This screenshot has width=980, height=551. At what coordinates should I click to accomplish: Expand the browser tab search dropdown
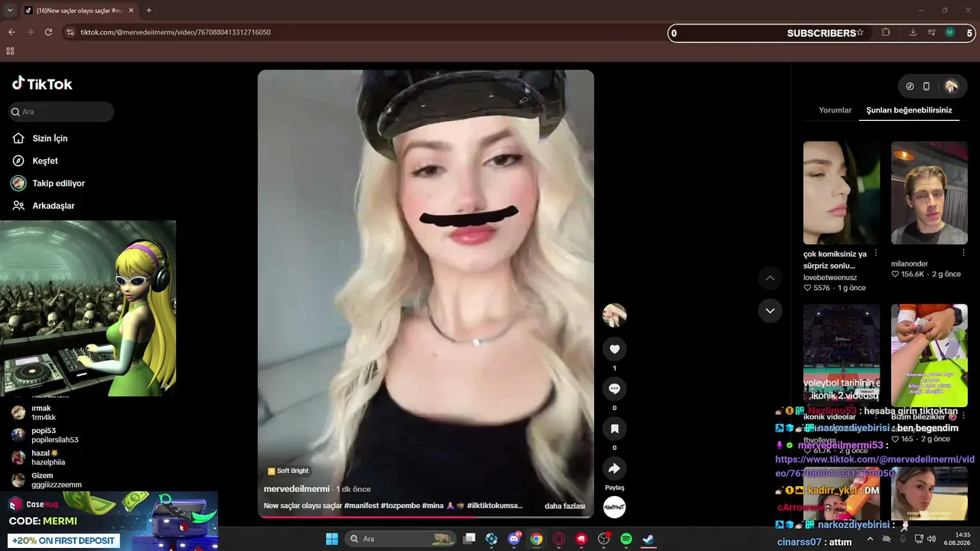click(10, 11)
